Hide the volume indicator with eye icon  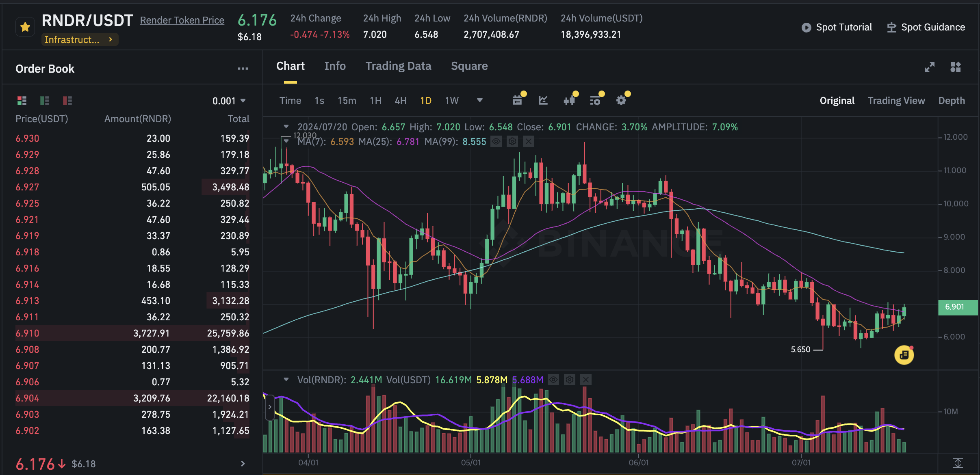click(x=553, y=380)
